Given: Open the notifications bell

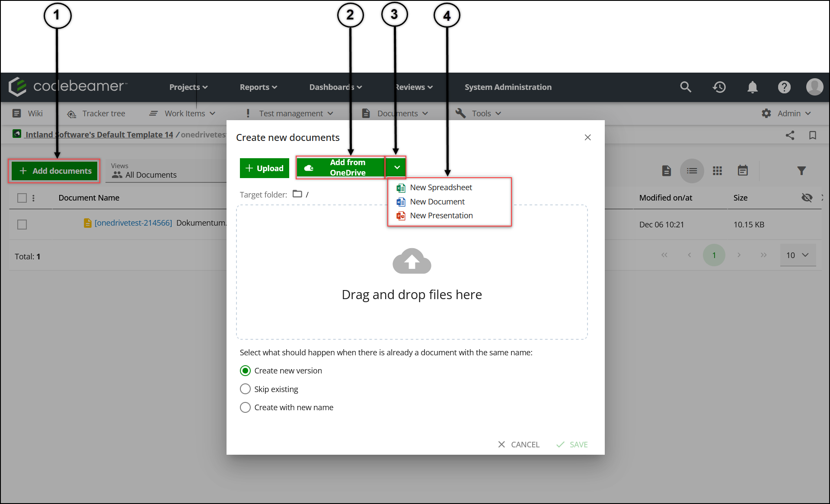Looking at the screenshot, I should (753, 87).
